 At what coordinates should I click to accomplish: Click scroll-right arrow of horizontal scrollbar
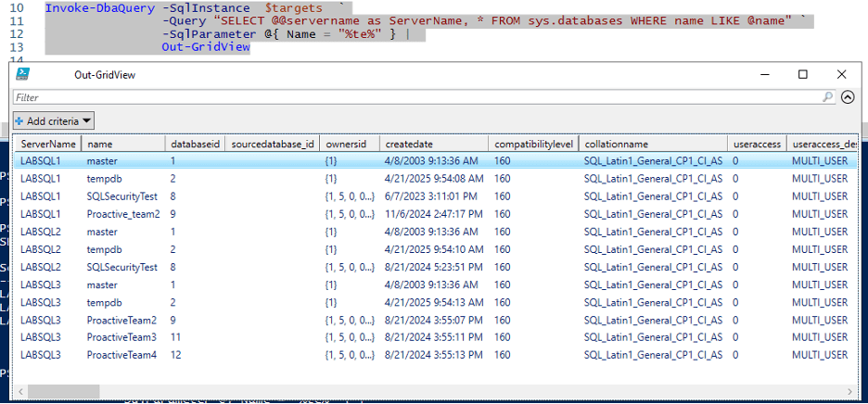click(850, 392)
